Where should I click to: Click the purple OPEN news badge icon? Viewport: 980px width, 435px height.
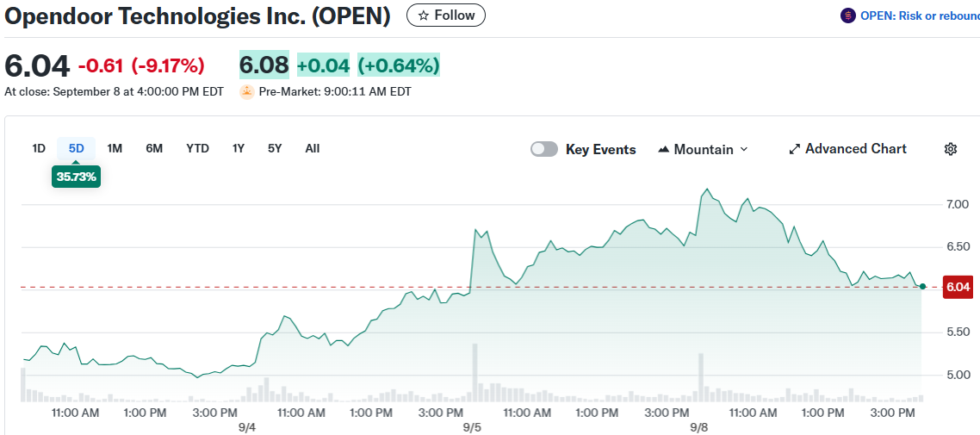[x=847, y=16]
